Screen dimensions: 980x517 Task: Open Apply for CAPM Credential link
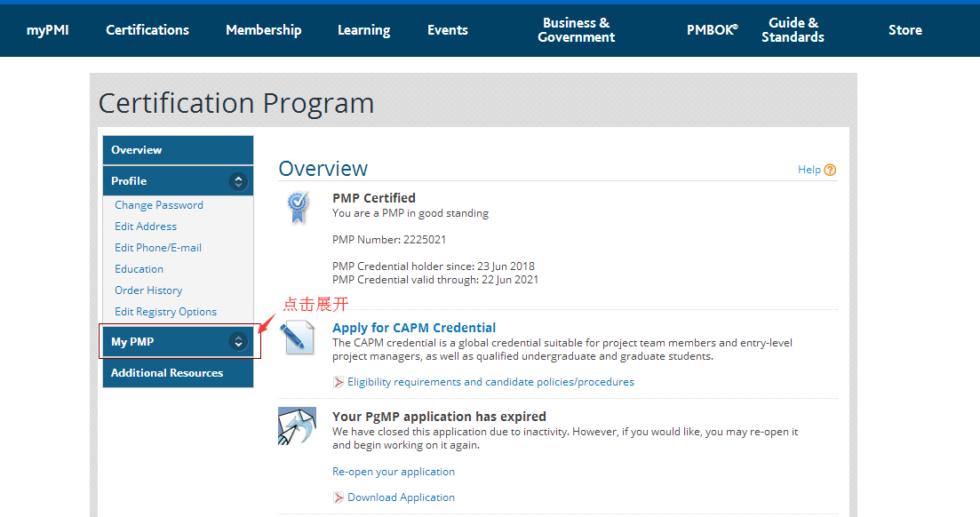coord(414,328)
